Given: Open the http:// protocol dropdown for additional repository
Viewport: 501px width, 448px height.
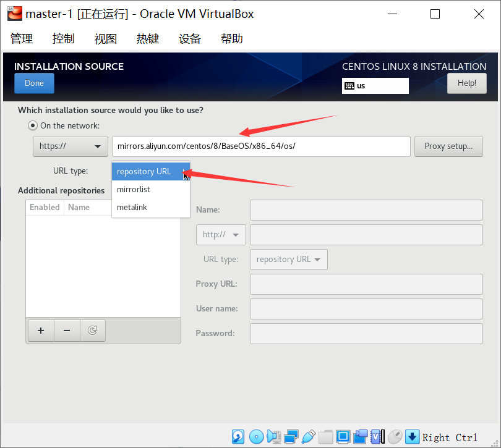Looking at the screenshot, I should pos(221,235).
